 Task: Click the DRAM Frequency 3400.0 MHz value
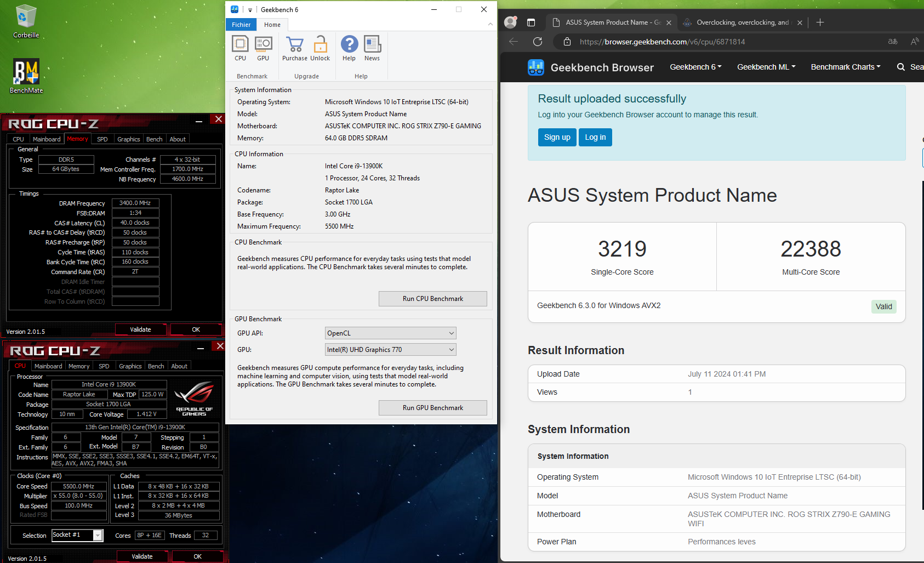tap(135, 203)
